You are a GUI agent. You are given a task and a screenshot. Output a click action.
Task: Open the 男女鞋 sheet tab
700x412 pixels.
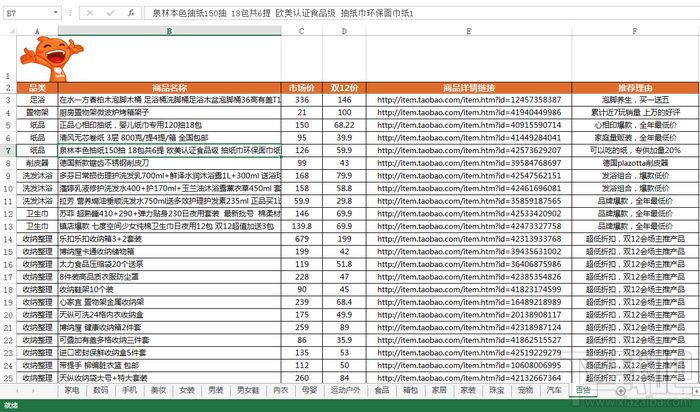click(248, 390)
